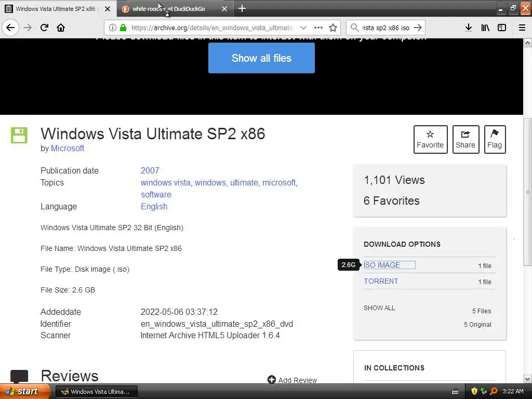Click the orange magnifier tray icon
The image size is (532, 399).
(494, 392)
